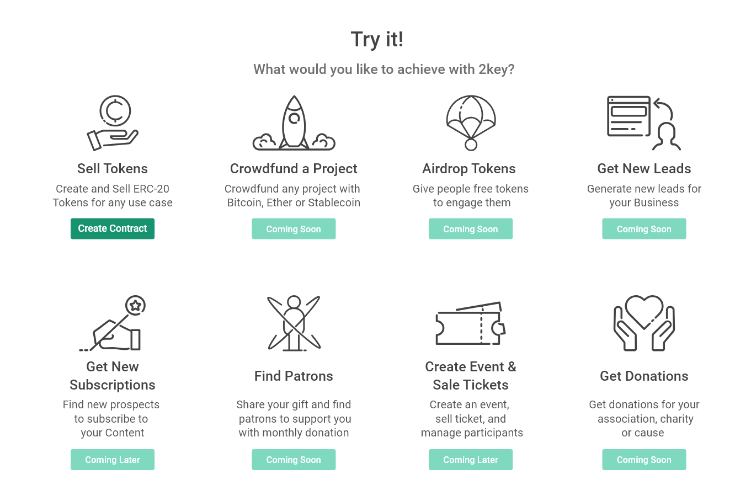Click the Find Patrons person icon
This screenshot has width=751, height=501.
294,323
